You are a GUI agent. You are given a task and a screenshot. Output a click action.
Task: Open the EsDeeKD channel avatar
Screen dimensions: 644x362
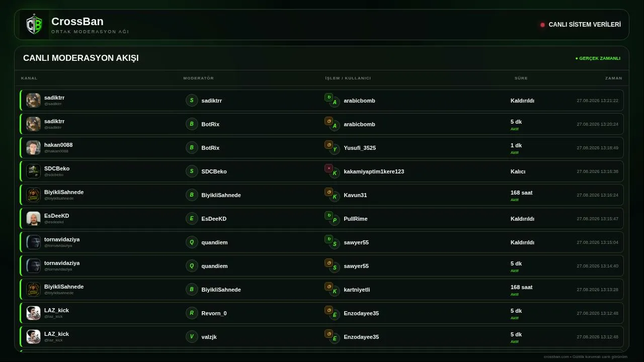(33, 218)
